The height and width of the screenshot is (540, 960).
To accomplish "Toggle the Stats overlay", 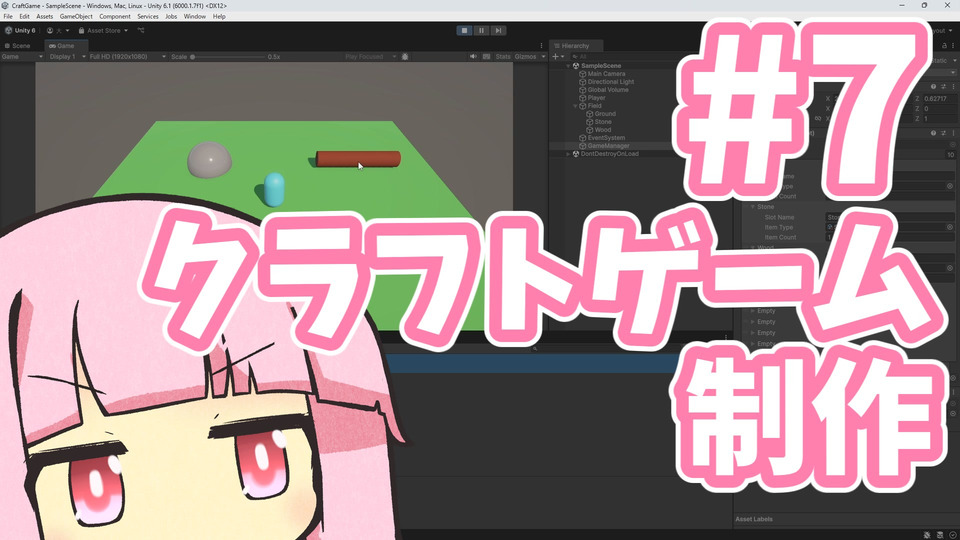I will click(503, 56).
